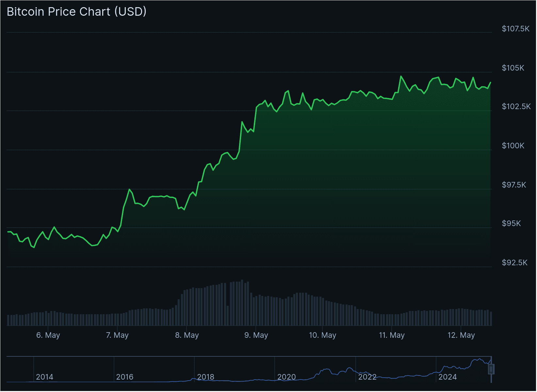Select 2018 in the navigator timeline
Image resolution: width=537 pixels, height=392 pixels.
pos(206,377)
